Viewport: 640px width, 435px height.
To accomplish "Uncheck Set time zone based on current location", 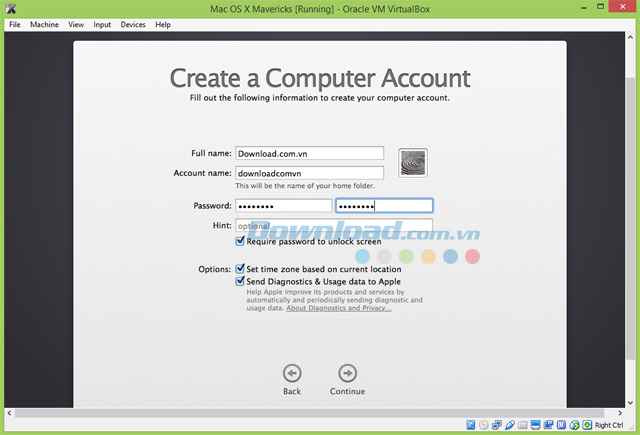I will 240,269.
